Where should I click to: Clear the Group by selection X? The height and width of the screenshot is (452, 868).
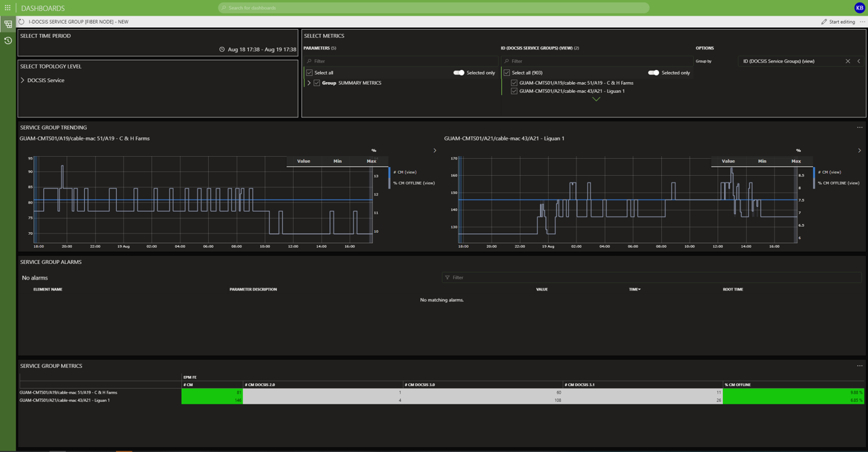[x=848, y=61]
